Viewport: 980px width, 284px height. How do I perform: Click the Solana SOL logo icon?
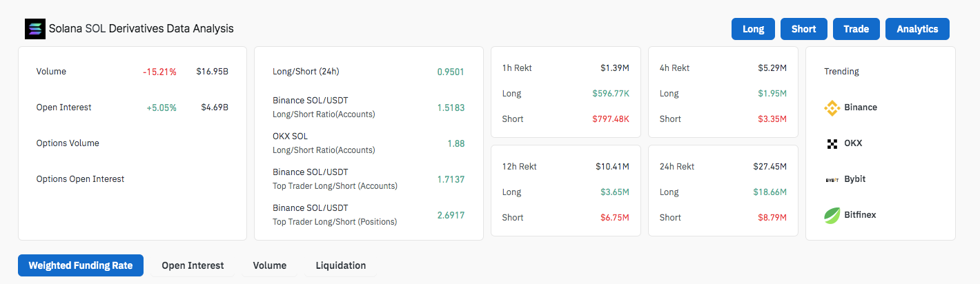coord(35,29)
